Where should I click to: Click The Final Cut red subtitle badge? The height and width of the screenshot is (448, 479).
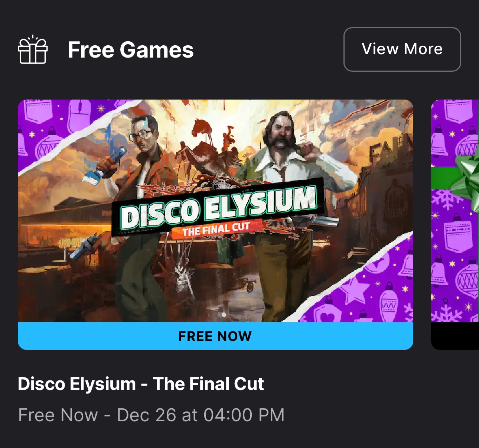216,229
